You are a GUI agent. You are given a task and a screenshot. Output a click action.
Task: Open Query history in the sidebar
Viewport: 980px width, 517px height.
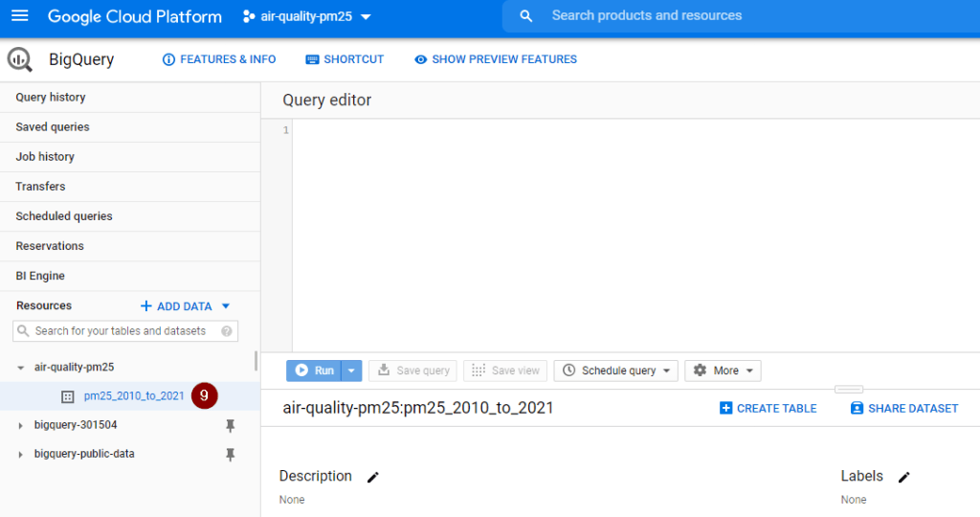point(51,98)
